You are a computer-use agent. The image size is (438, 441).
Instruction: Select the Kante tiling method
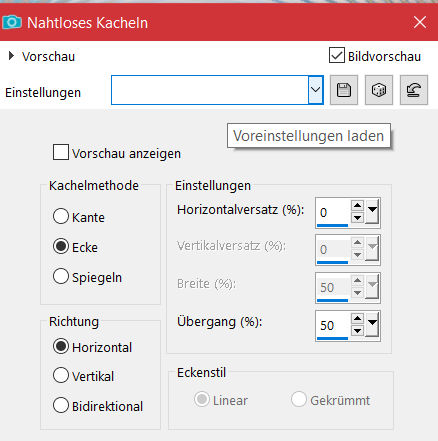point(61,216)
